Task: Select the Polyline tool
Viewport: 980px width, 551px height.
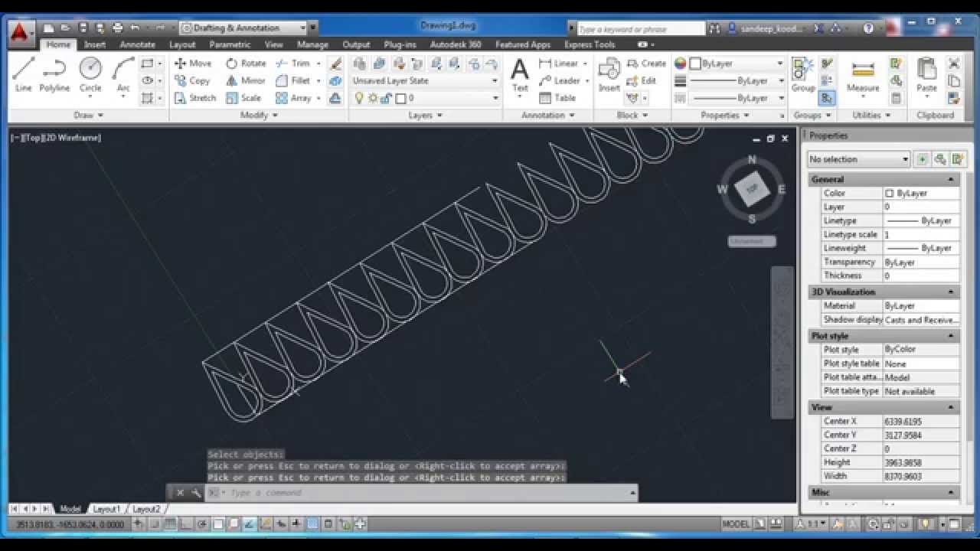Action: tap(54, 75)
